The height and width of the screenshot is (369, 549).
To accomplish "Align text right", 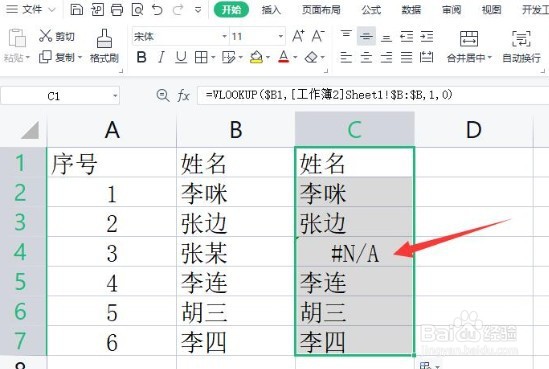I will [x=386, y=57].
